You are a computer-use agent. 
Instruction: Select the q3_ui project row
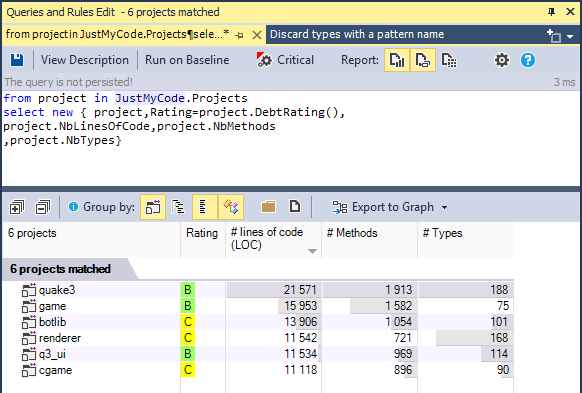(258, 354)
